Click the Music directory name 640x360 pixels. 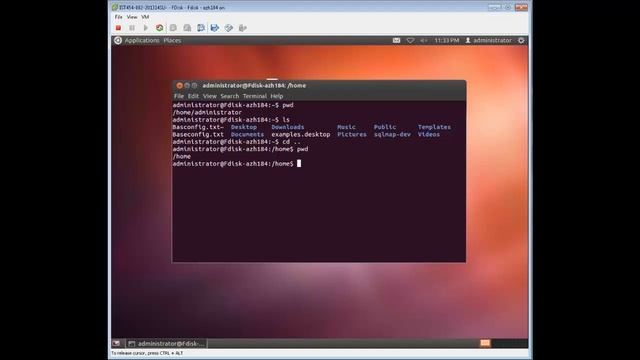coord(347,127)
